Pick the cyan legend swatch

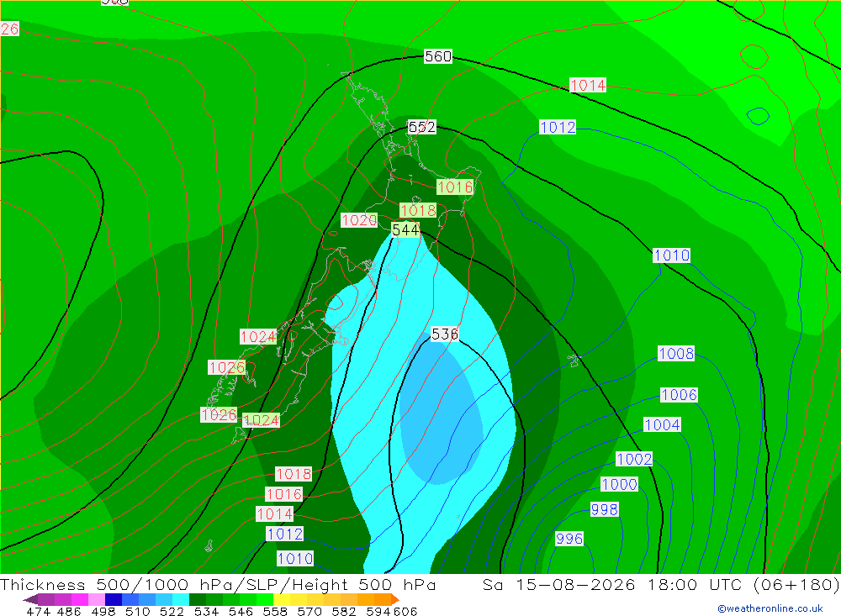pyautogui.click(x=181, y=599)
